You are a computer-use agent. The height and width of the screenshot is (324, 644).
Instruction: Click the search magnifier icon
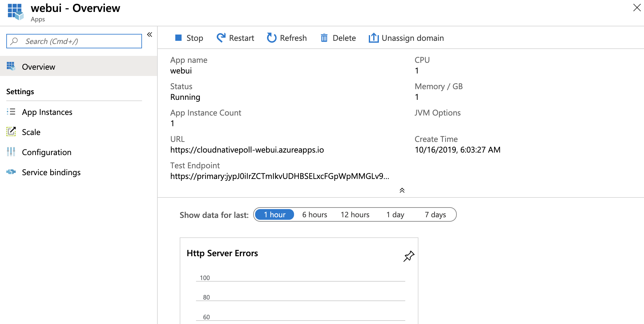pyautogui.click(x=14, y=41)
